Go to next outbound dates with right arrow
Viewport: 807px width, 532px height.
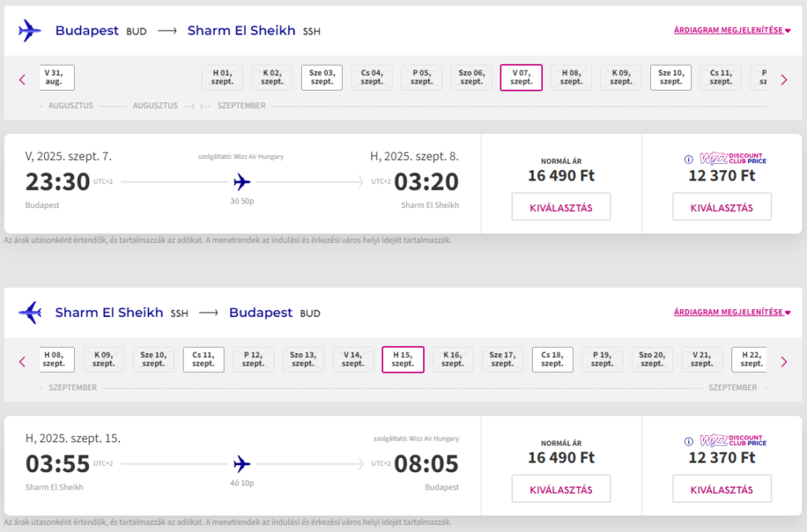pos(783,80)
